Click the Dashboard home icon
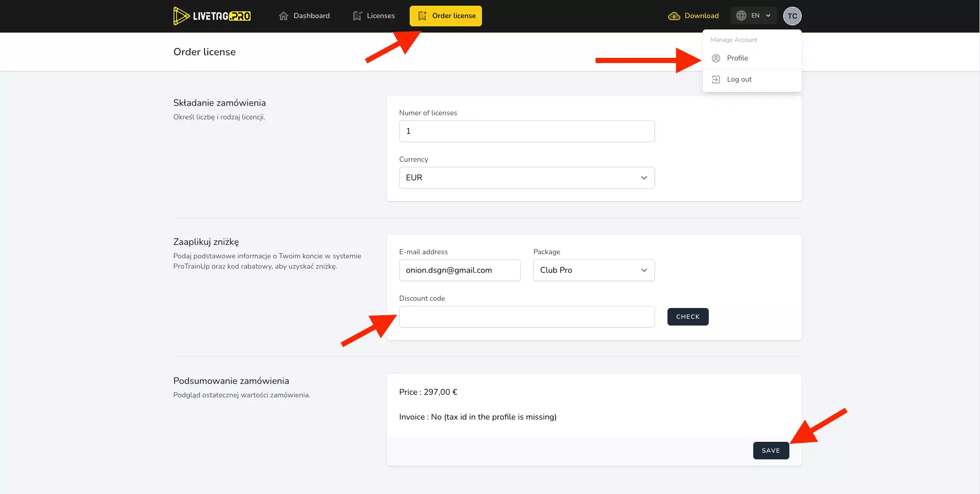 click(x=283, y=16)
